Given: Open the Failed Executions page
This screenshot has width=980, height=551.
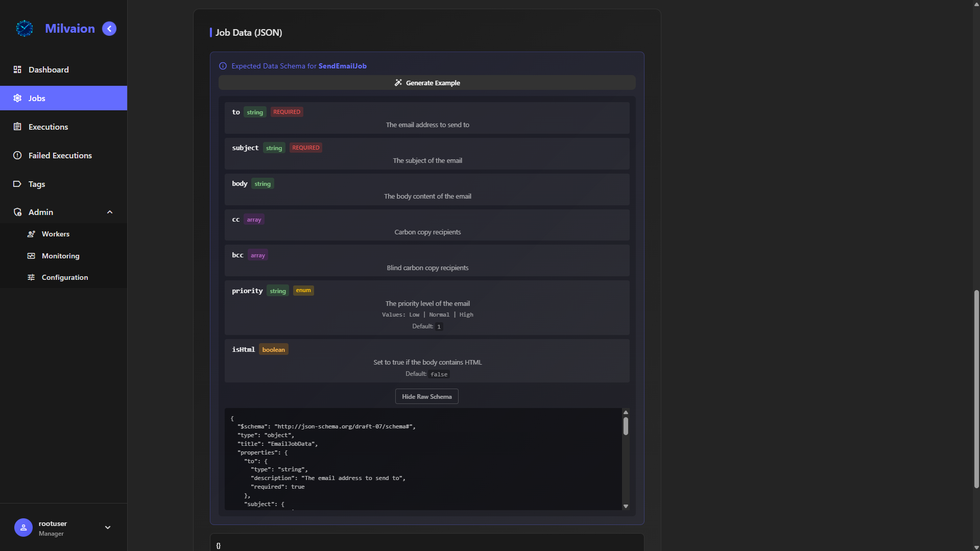Looking at the screenshot, I should [x=60, y=155].
